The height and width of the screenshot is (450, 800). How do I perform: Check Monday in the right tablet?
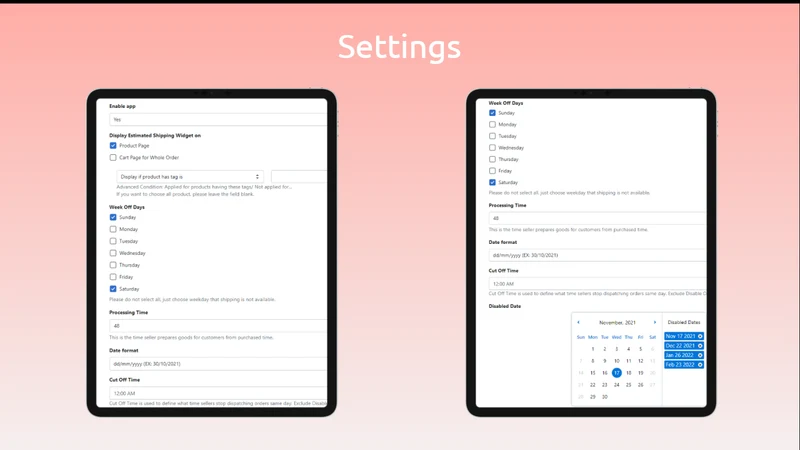(492, 124)
